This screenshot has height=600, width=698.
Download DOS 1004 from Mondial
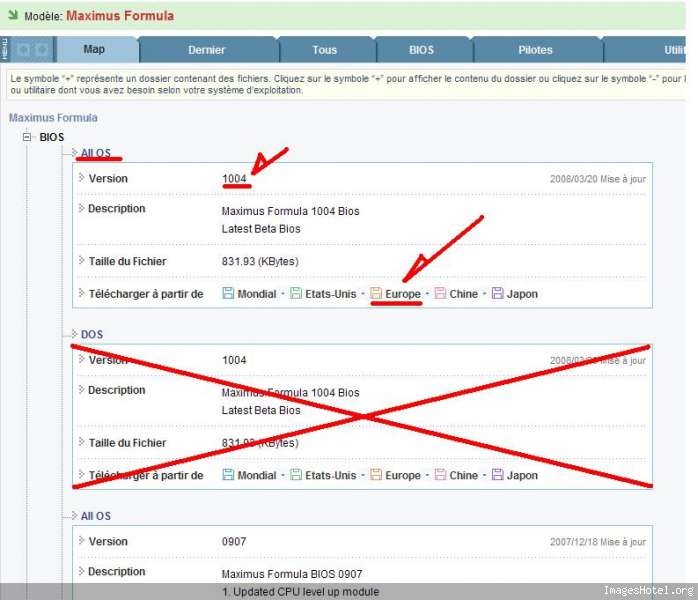(257, 475)
